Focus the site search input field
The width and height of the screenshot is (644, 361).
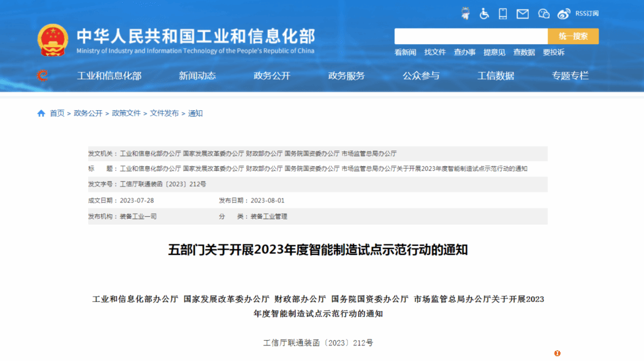[470, 36]
